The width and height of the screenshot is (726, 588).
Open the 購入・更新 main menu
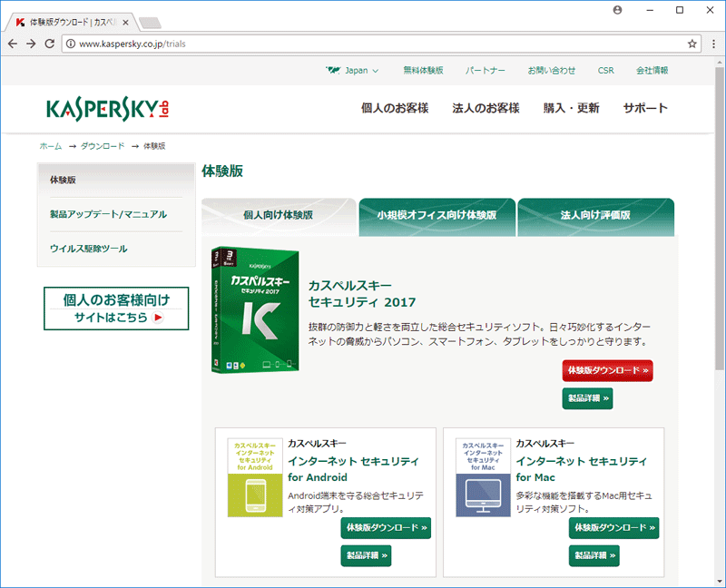[x=572, y=108]
